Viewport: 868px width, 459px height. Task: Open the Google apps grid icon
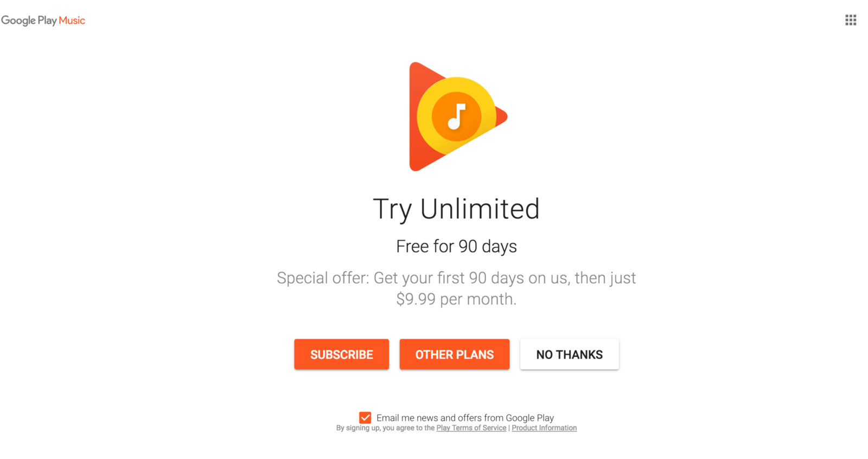851,20
